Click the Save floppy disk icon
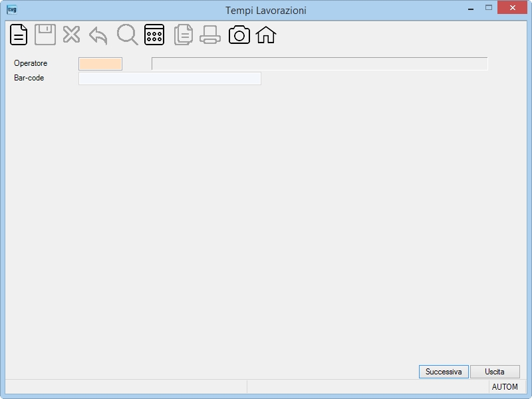The height and width of the screenshot is (399, 532). pyautogui.click(x=45, y=35)
